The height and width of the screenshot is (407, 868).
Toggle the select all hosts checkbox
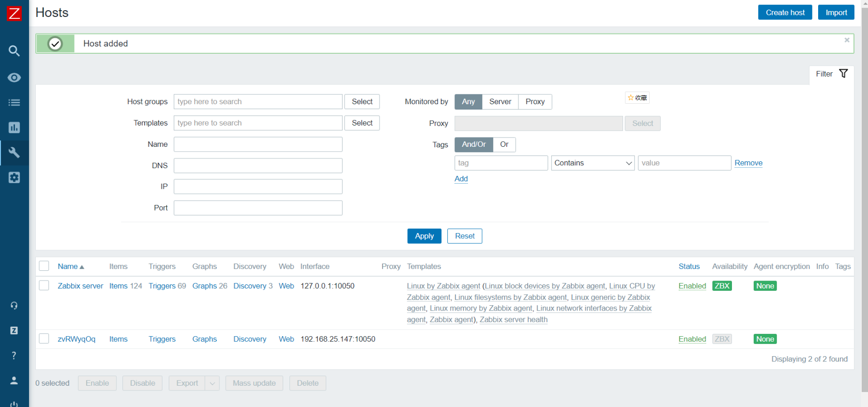44,266
